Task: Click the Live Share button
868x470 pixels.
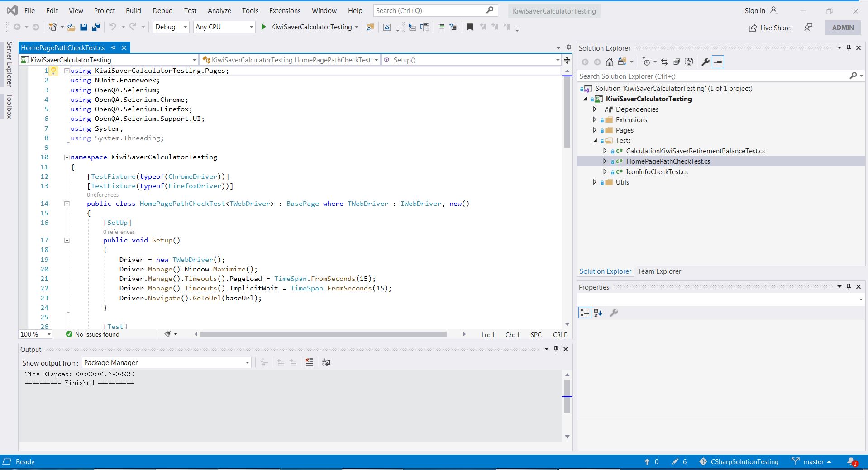Action: click(x=769, y=28)
